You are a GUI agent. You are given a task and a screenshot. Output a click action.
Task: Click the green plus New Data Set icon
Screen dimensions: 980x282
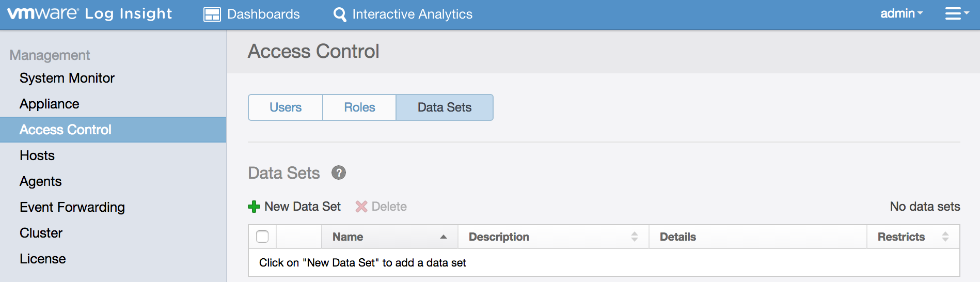click(254, 207)
